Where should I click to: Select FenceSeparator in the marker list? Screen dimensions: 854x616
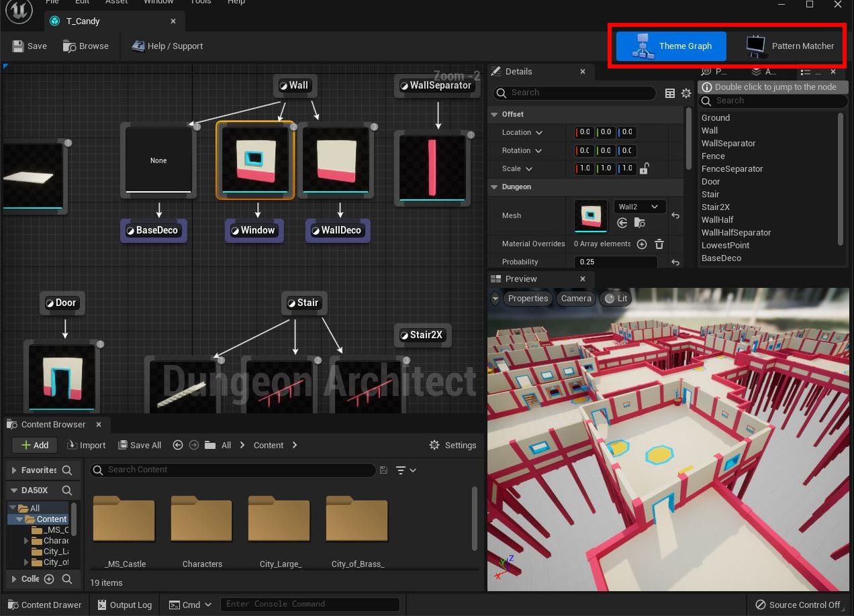732,169
